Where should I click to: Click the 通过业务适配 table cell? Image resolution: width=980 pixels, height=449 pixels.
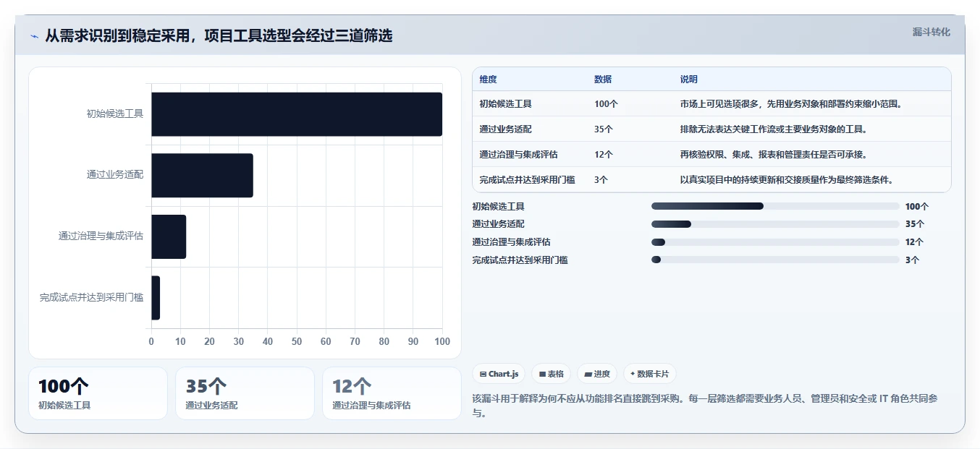coord(505,129)
